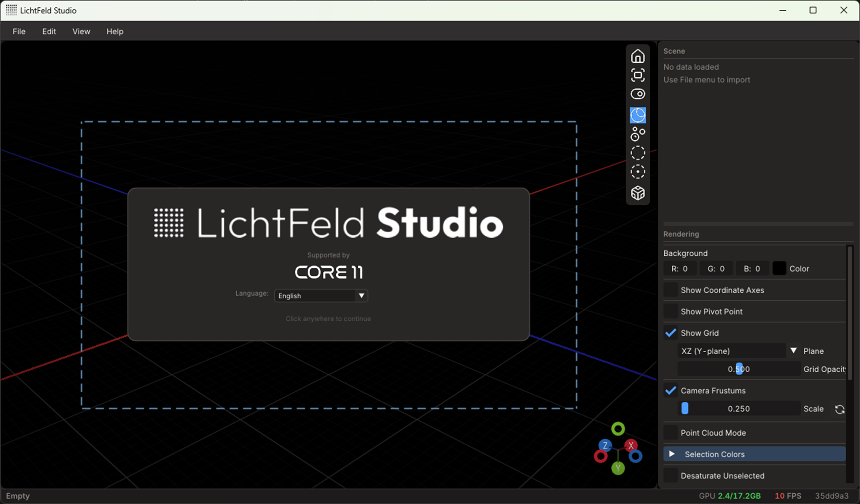Click the home view icon
Image resolution: width=860 pixels, height=504 pixels.
pyautogui.click(x=638, y=56)
